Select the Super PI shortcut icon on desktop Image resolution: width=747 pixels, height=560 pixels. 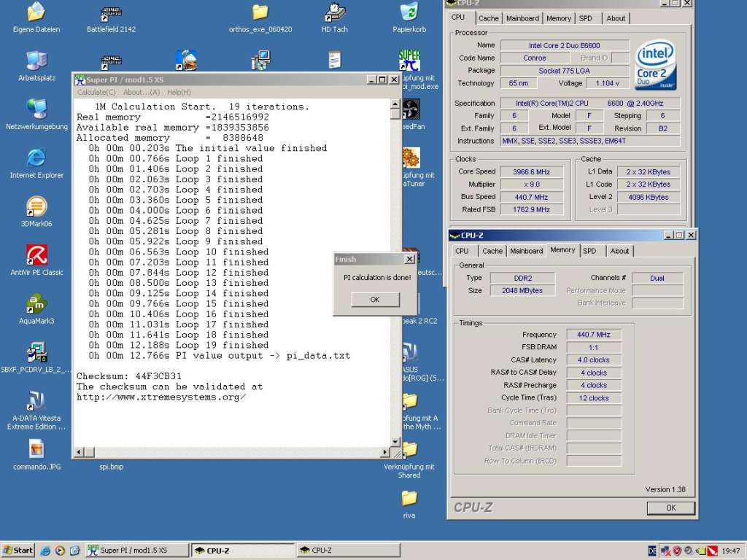pos(409,61)
